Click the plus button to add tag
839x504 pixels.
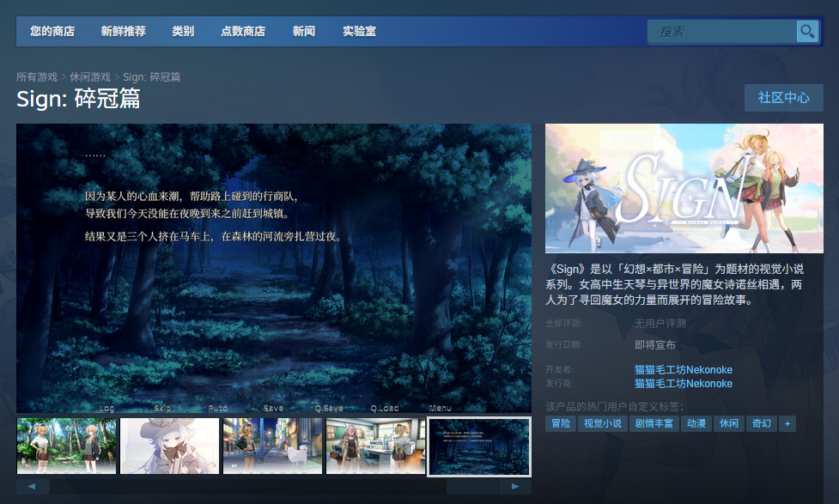coord(787,424)
